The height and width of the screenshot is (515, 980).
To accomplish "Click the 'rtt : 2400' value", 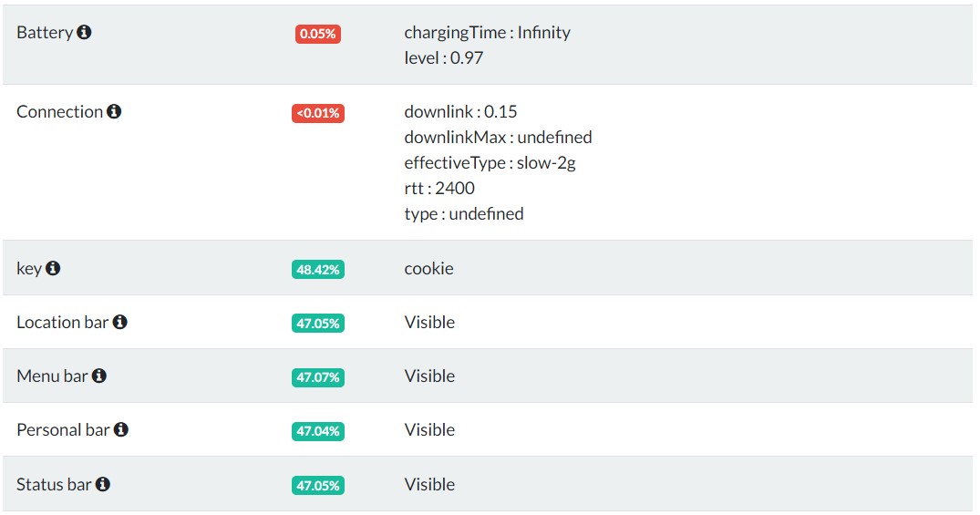I will click(439, 189).
